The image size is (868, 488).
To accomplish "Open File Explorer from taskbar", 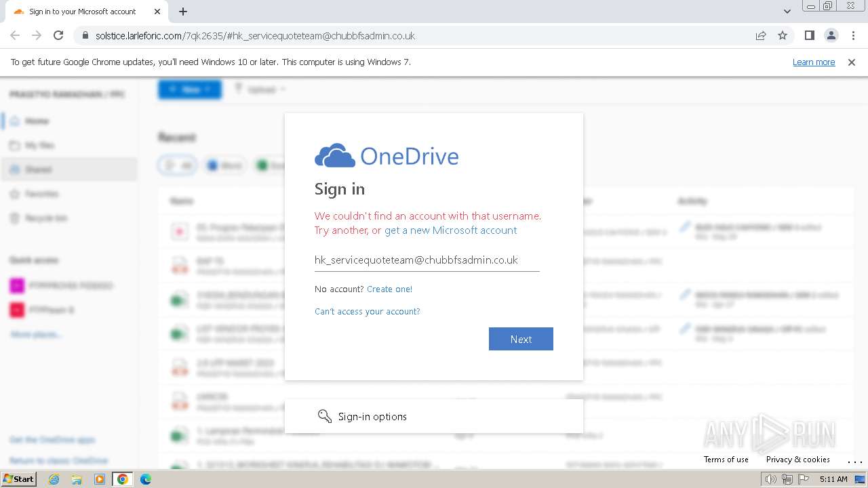I will pyautogui.click(x=77, y=479).
